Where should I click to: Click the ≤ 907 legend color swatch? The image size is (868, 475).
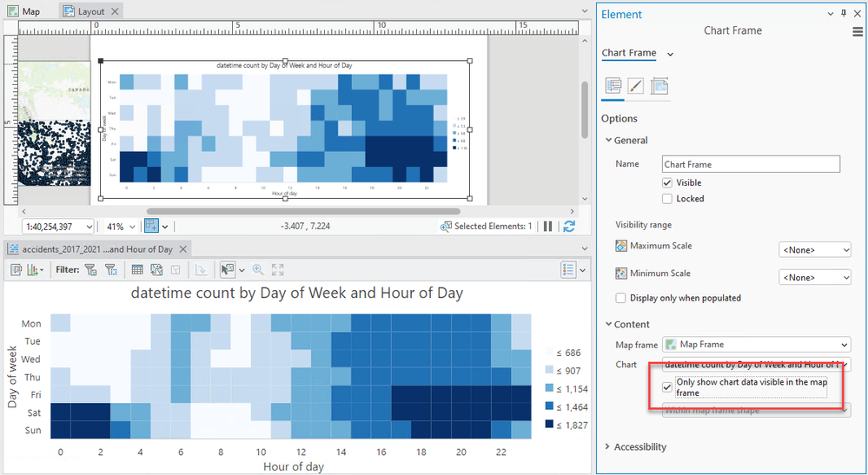click(549, 370)
